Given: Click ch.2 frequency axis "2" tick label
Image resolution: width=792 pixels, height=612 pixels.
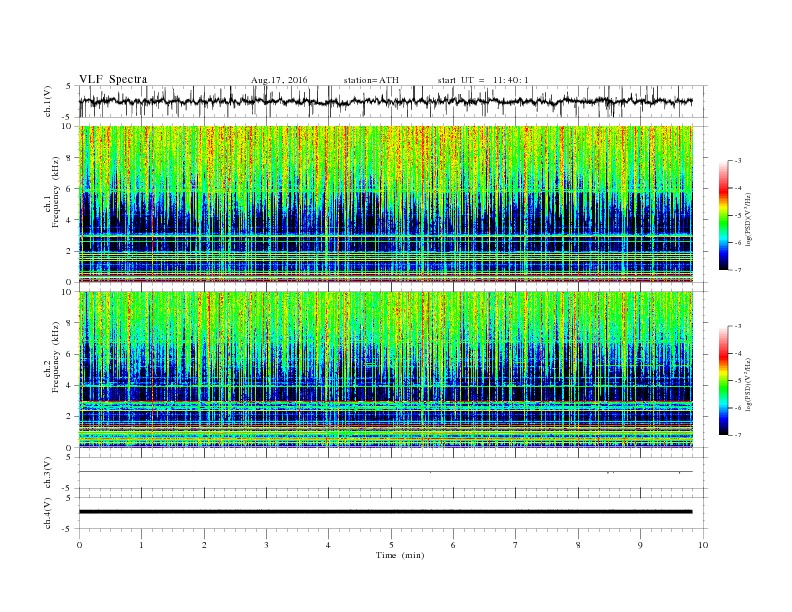Looking at the screenshot, I should tap(69, 417).
